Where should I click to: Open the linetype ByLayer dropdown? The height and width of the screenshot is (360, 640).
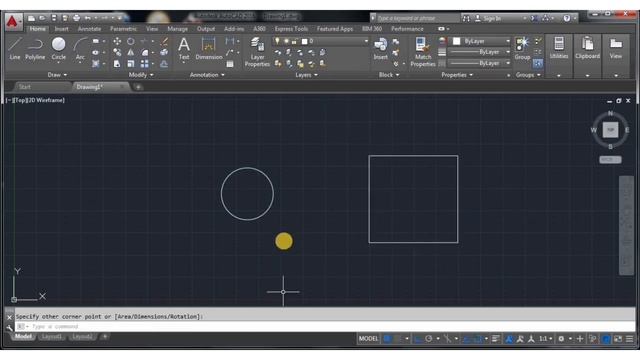[480, 63]
